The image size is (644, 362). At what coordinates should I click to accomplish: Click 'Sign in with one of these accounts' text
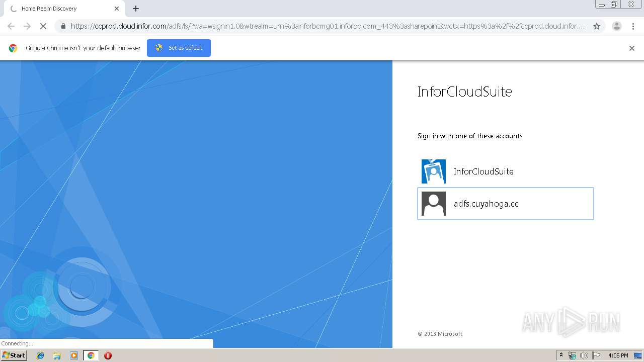[470, 136]
